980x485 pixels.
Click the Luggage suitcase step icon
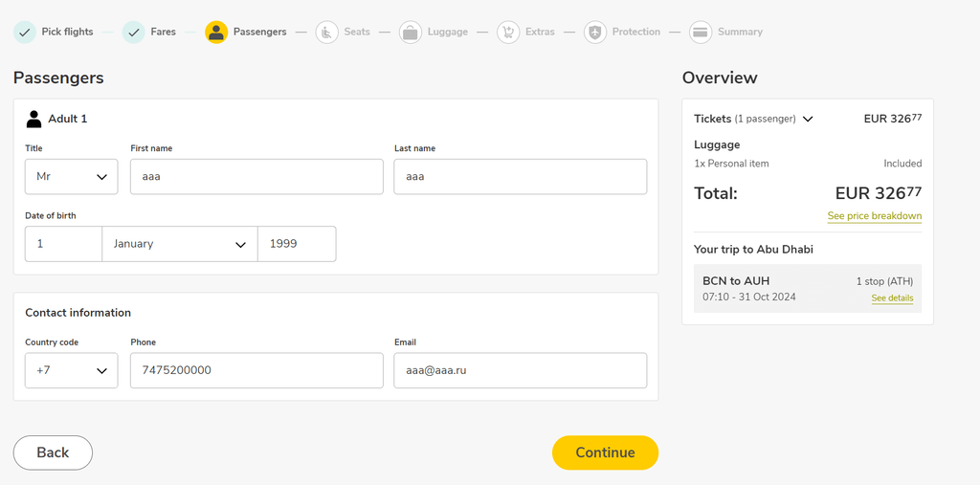(x=411, y=32)
